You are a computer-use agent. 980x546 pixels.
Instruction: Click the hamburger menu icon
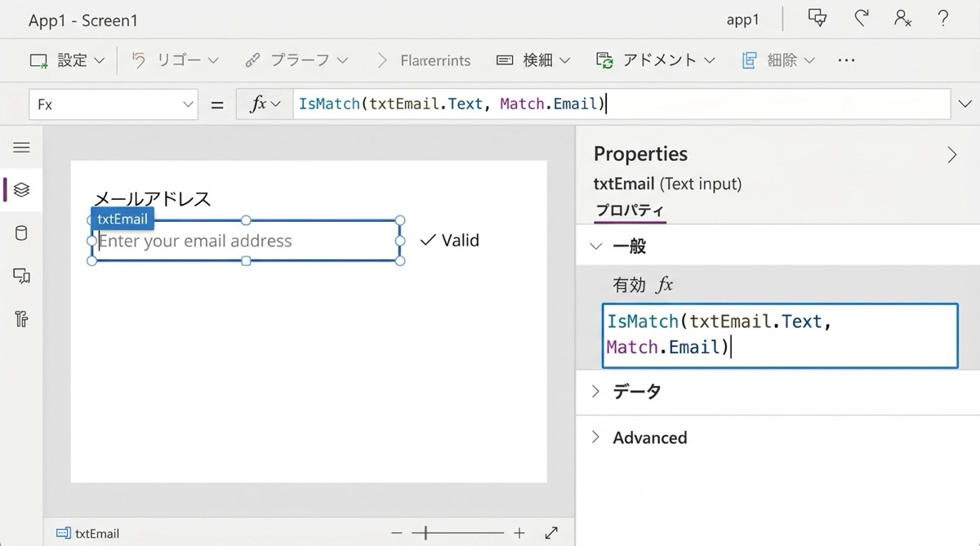pos(22,147)
